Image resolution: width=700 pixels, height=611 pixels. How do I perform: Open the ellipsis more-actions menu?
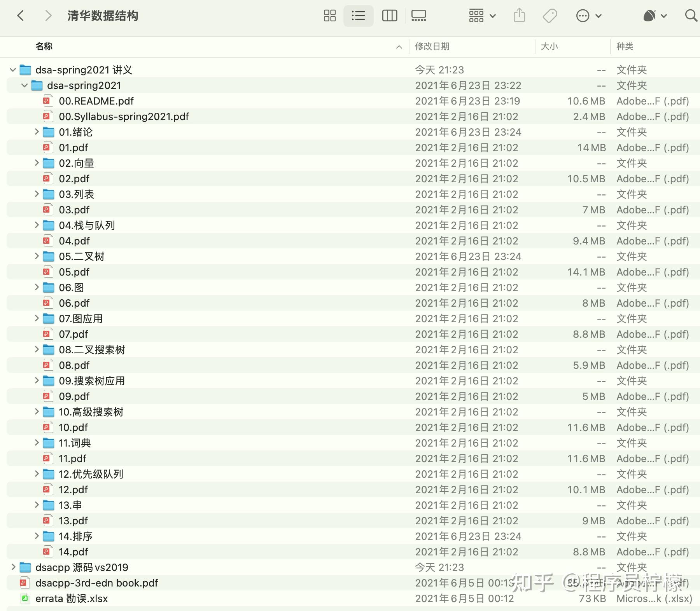coord(582,16)
